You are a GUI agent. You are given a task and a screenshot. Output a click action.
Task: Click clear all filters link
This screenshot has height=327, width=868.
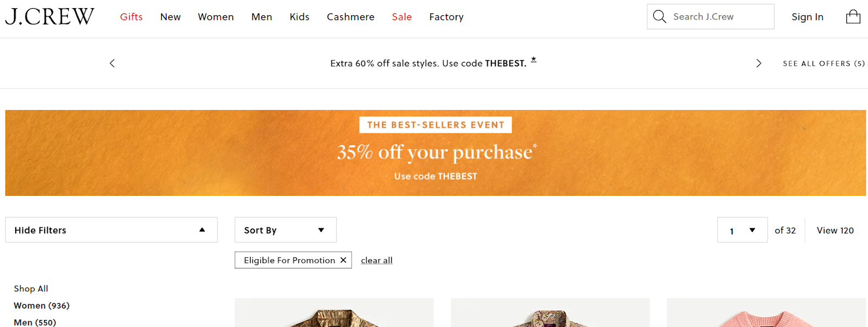(x=376, y=260)
